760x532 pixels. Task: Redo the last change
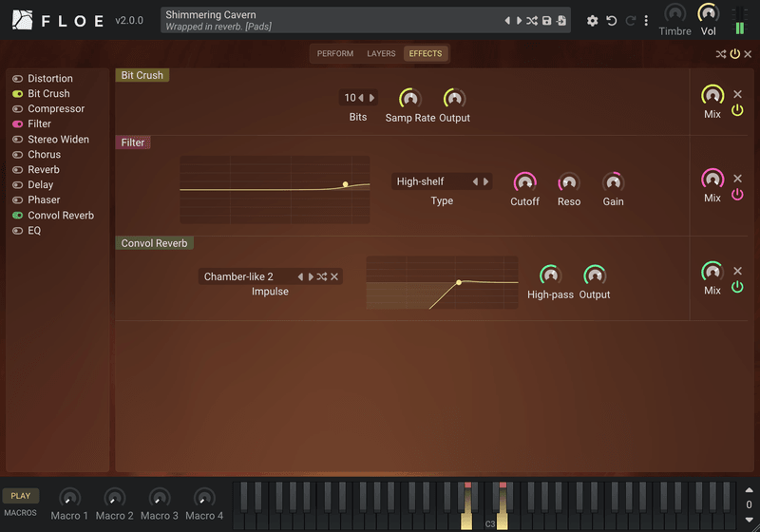click(630, 20)
